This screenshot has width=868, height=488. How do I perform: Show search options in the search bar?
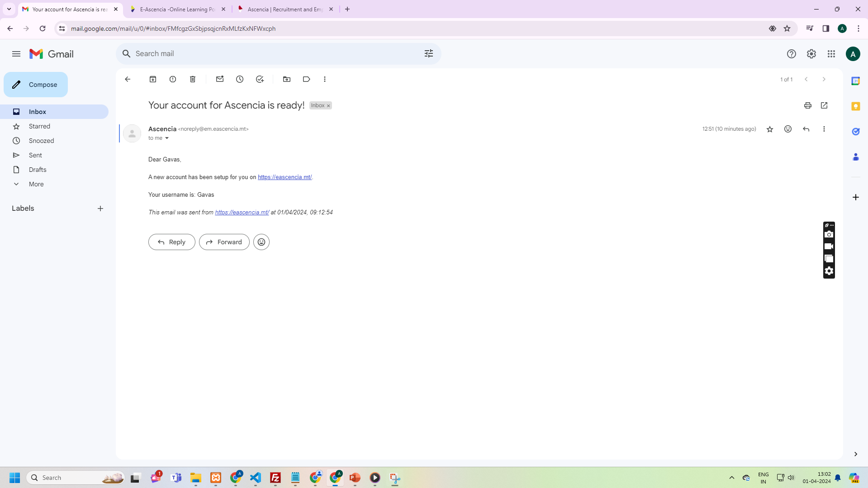[x=428, y=54]
